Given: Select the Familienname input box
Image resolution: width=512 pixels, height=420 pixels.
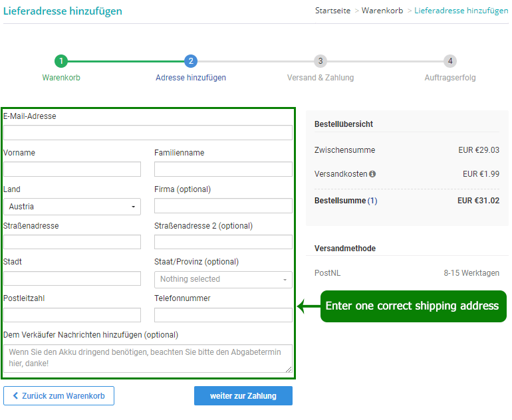Looking at the screenshot, I should 223,169.
